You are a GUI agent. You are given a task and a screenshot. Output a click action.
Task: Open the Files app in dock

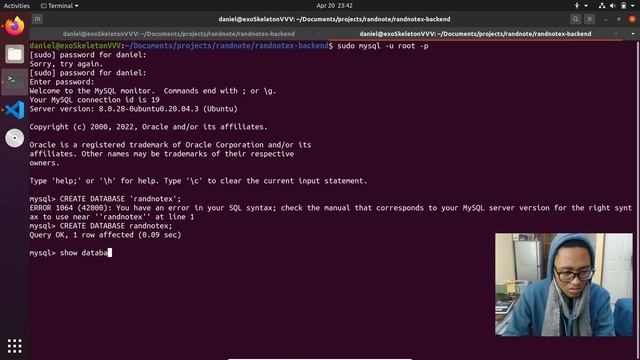(15, 54)
